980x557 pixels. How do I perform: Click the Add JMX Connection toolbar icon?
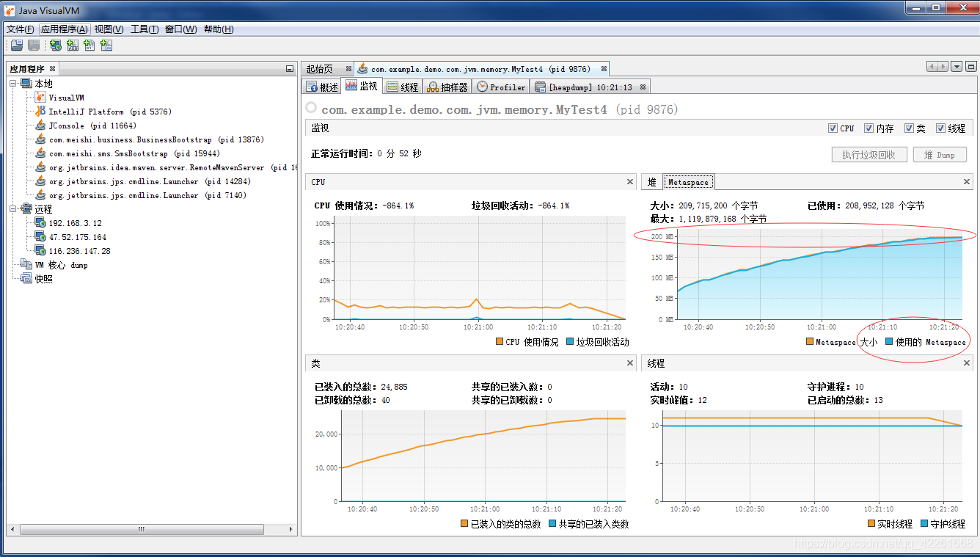pos(73,45)
